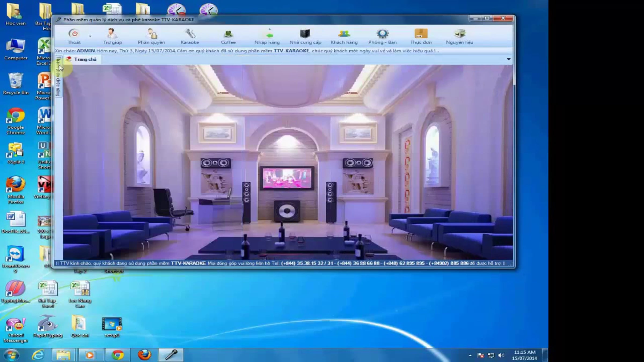Select the Karaoke microphone icon

[190, 34]
